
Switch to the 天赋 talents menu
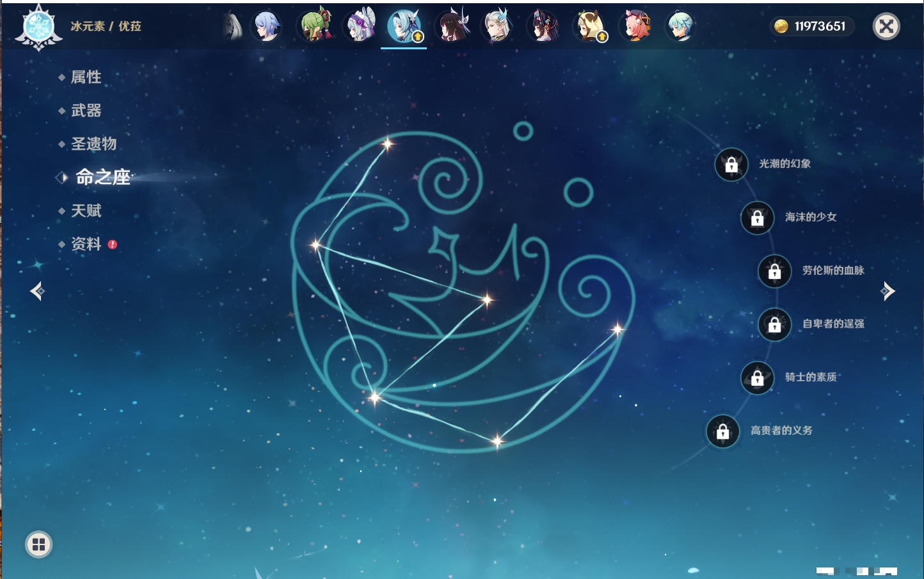pyautogui.click(x=86, y=210)
